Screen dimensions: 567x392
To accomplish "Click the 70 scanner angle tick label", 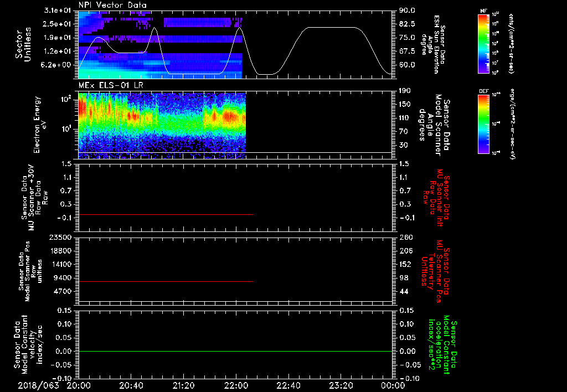I will click(404, 132).
